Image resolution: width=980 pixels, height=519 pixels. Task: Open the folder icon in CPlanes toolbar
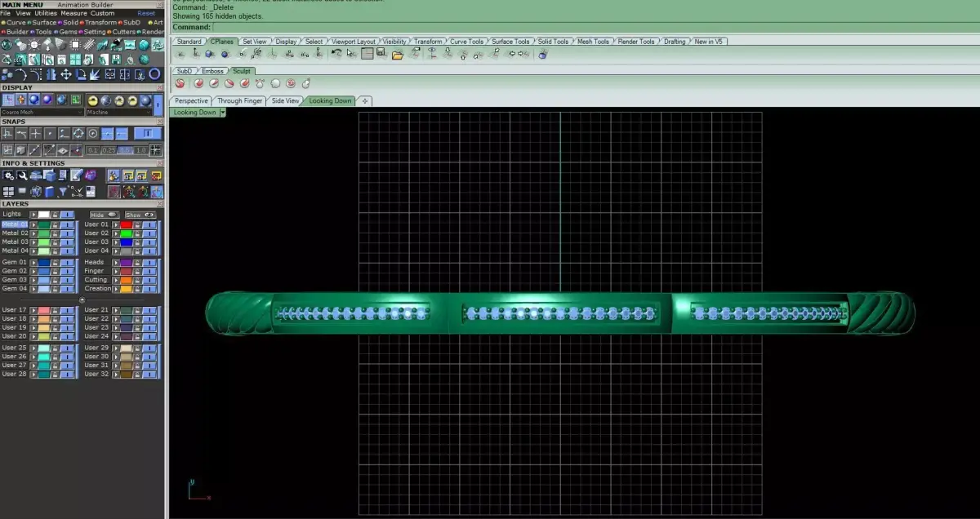tap(398, 55)
